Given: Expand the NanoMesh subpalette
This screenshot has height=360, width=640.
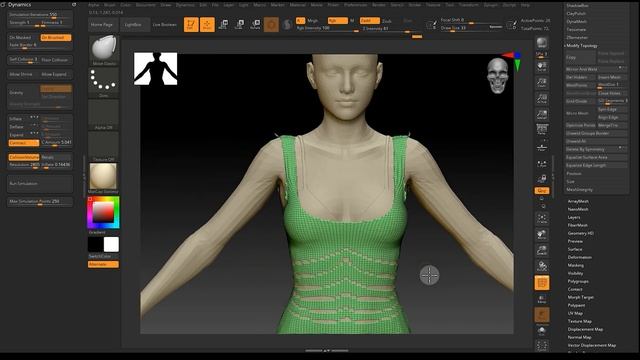Looking at the screenshot, I should 578,209.
